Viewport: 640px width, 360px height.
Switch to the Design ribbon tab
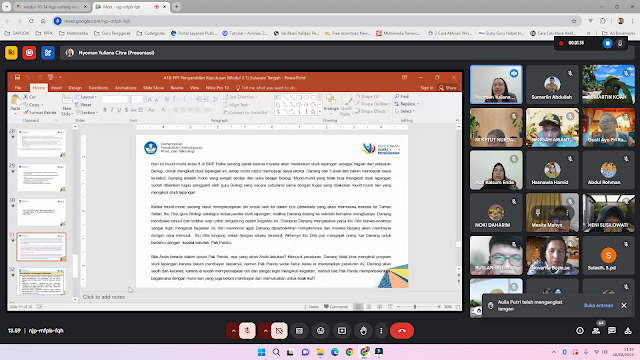pyautogui.click(x=75, y=88)
